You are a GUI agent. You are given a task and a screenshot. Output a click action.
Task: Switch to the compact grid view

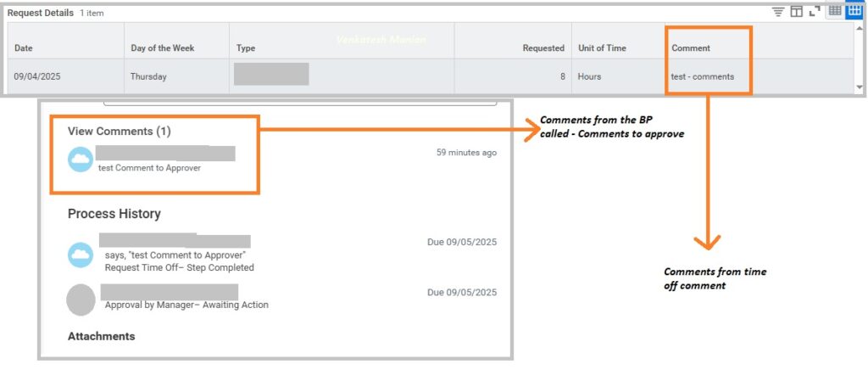point(835,12)
